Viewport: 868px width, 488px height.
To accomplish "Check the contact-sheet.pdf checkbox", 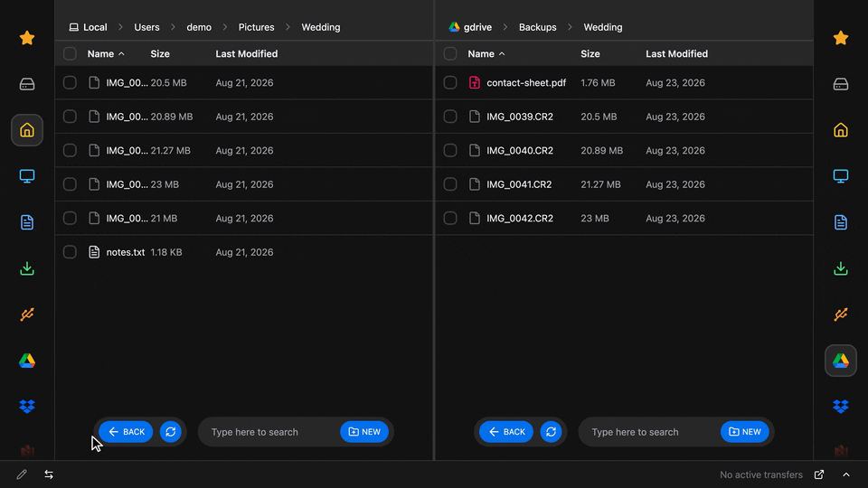I will coord(450,82).
